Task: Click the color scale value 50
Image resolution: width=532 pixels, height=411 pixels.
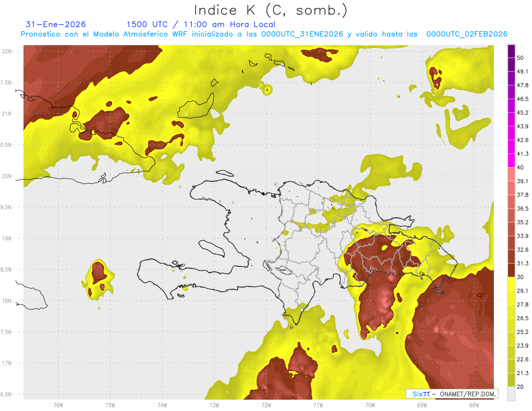Action: (520, 58)
